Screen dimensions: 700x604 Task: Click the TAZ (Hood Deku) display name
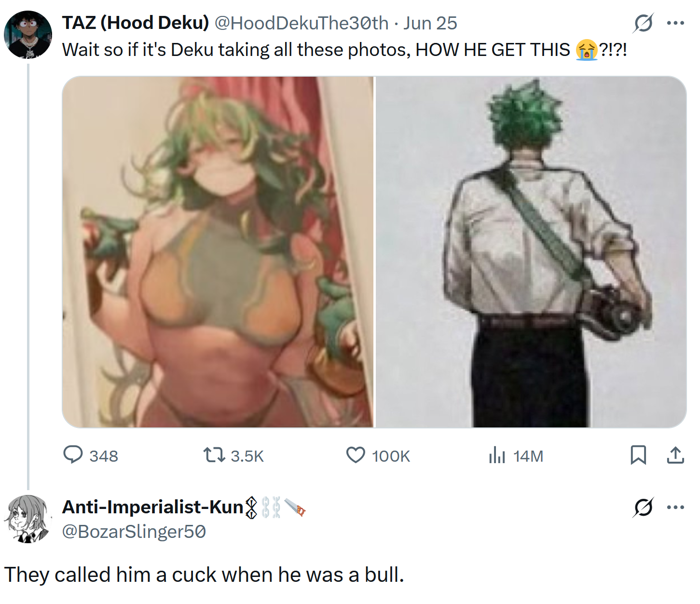click(x=136, y=23)
